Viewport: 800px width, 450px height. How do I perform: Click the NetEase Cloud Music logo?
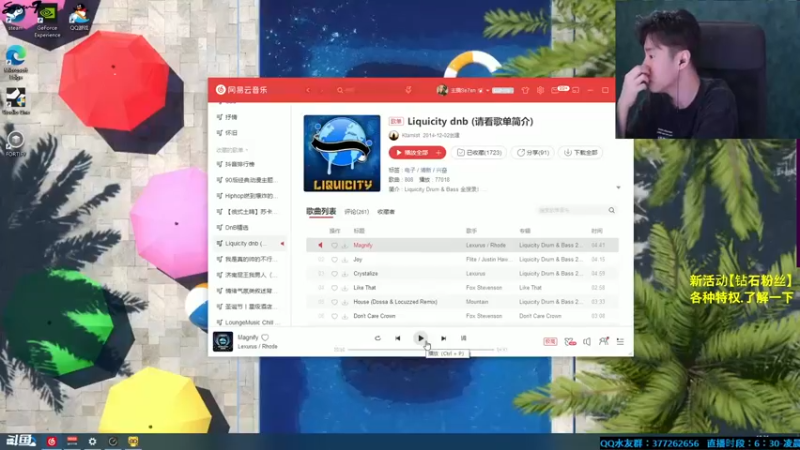pos(241,90)
